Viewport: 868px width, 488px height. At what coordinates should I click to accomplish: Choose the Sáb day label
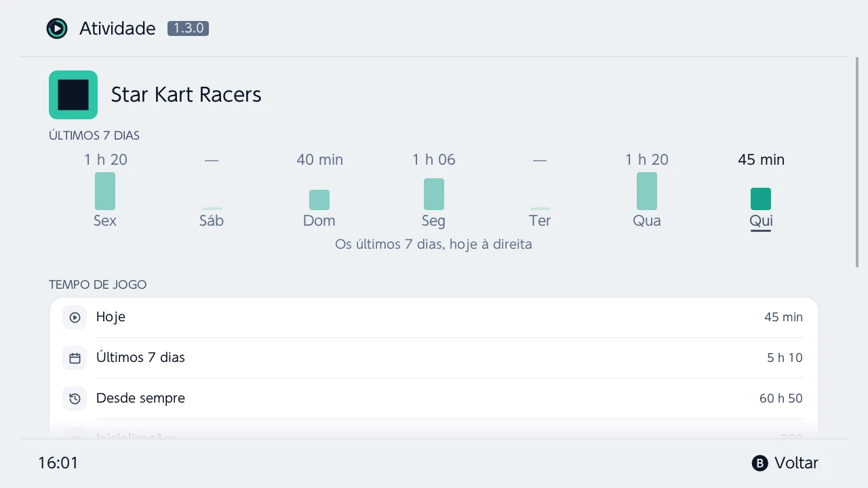pos(212,221)
